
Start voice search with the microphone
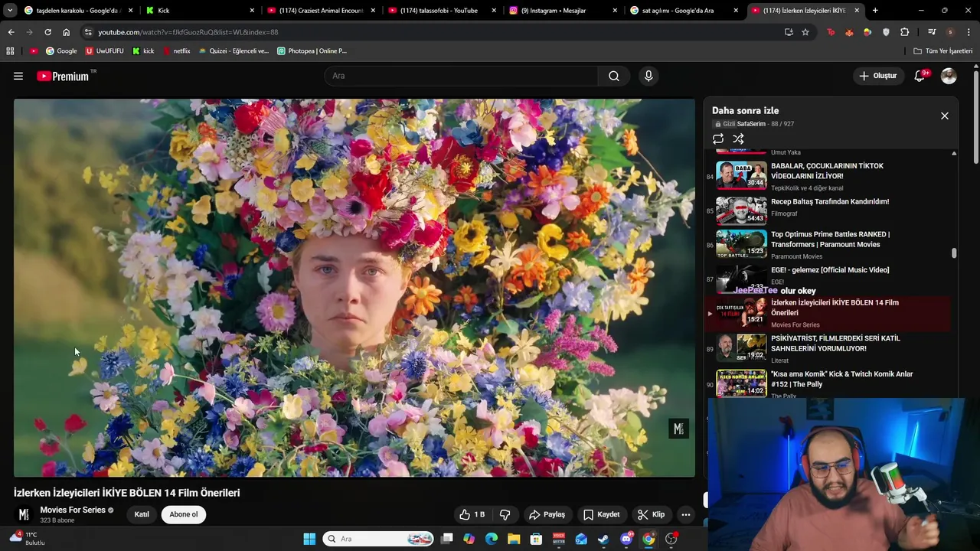648,76
